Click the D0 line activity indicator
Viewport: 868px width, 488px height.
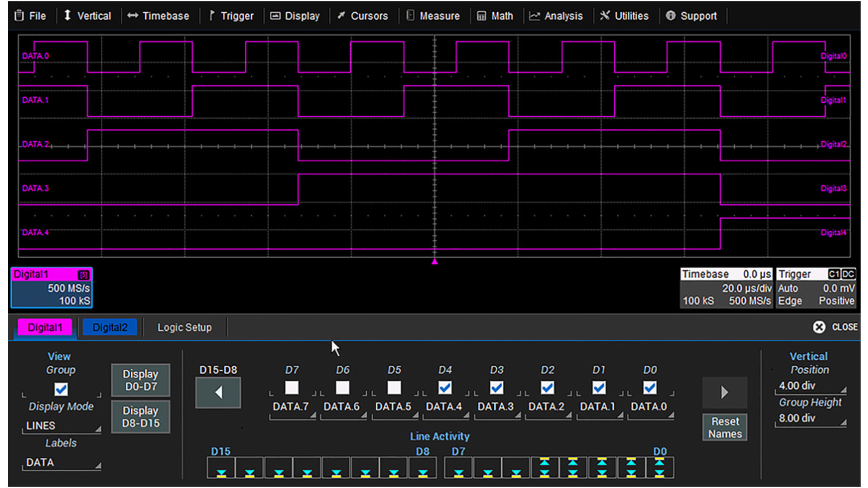660,468
